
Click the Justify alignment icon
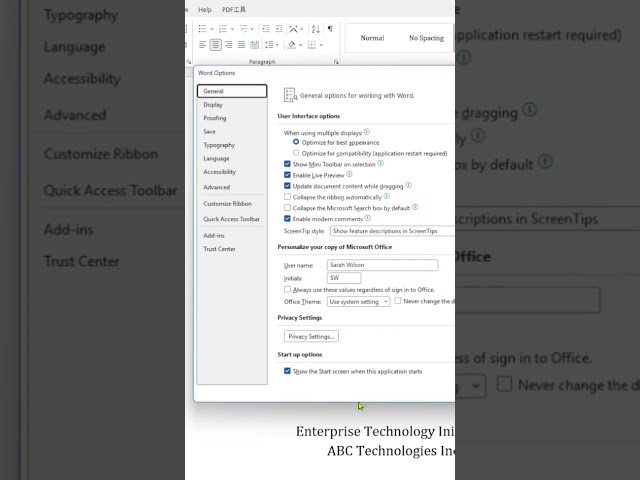point(242,45)
